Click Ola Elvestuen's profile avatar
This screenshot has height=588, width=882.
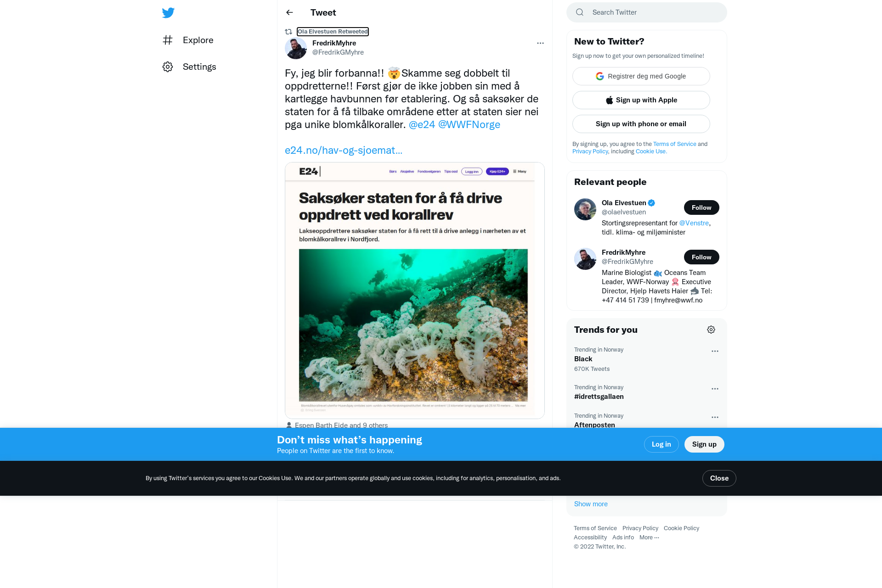coord(585,209)
